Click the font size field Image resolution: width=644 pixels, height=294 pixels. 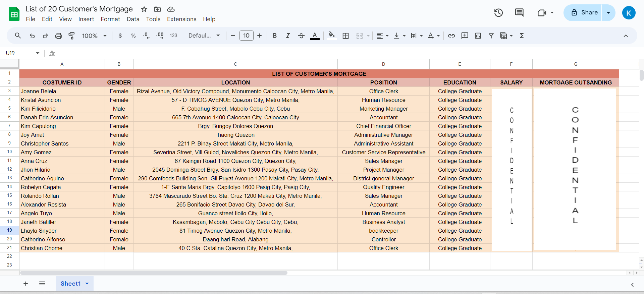coord(246,36)
